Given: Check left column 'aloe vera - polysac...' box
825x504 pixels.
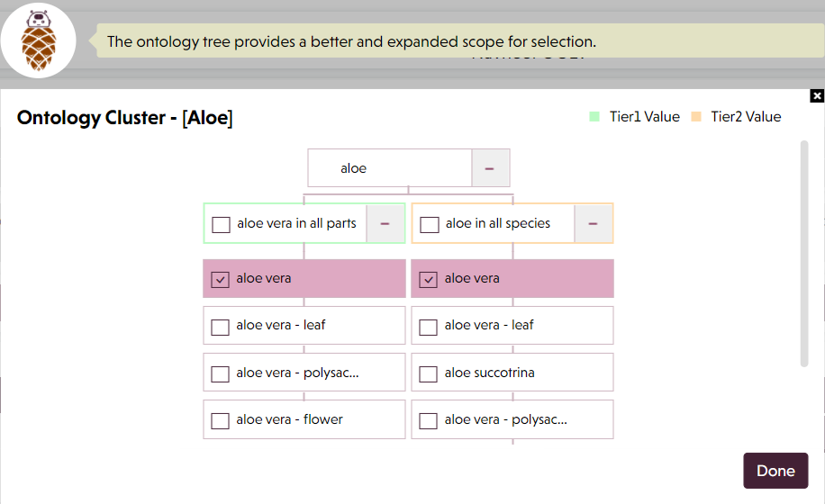Looking at the screenshot, I should [220, 373].
